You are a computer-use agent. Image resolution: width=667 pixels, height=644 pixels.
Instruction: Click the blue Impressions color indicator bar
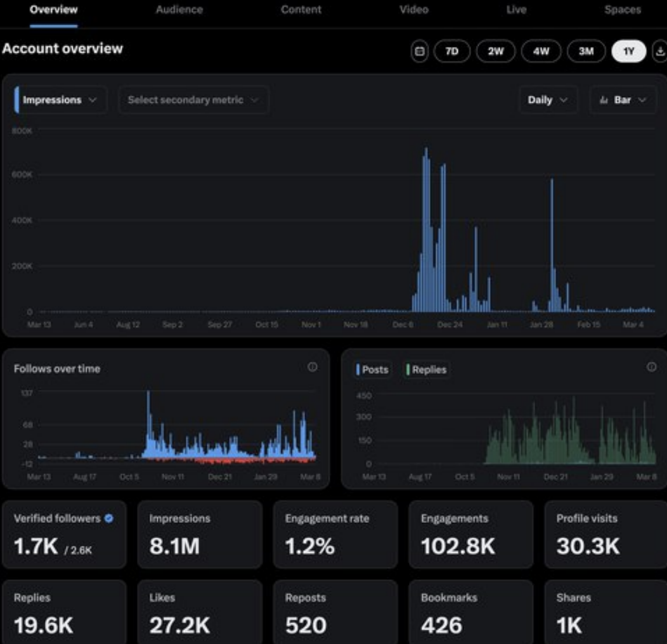tap(16, 100)
